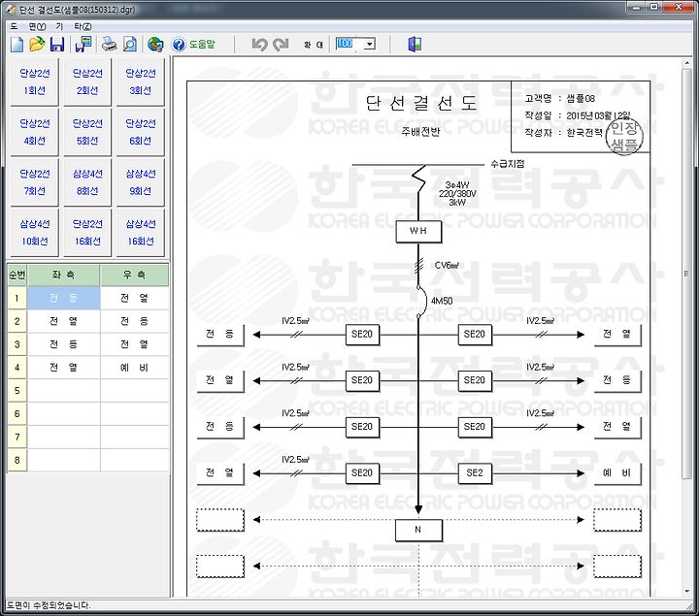
Task: Select 단상2선 1회선 template
Action: [34, 81]
